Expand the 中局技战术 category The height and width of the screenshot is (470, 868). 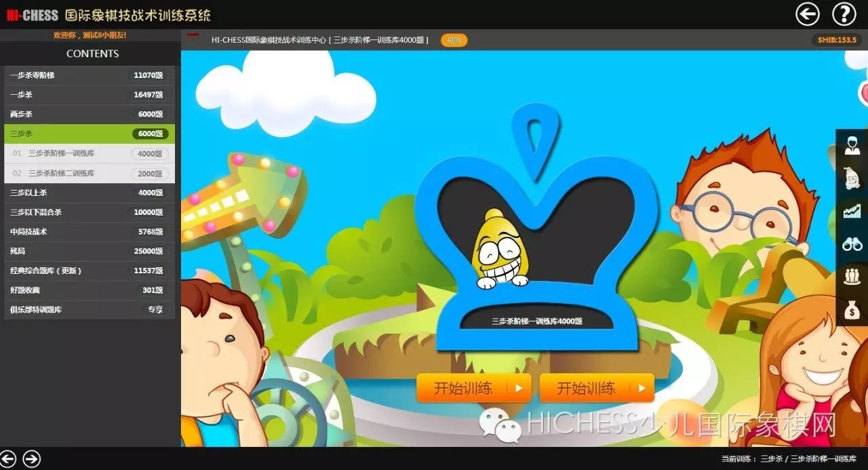(x=90, y=232)
